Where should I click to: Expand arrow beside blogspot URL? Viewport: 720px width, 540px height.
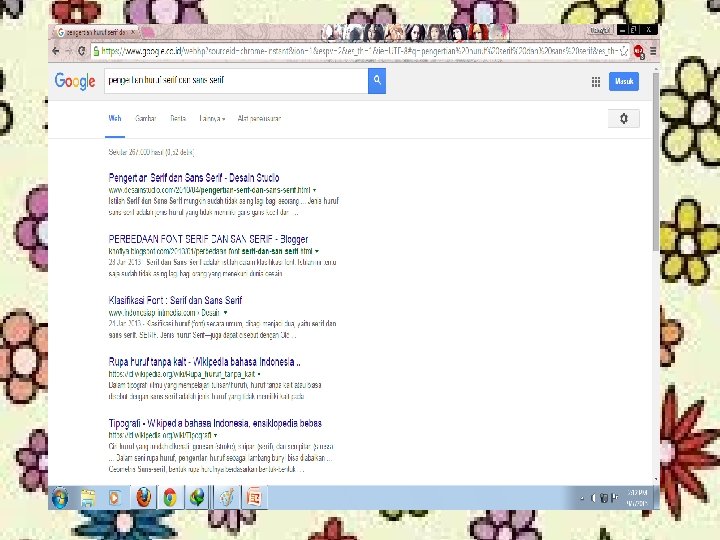(x=317, y=251)
